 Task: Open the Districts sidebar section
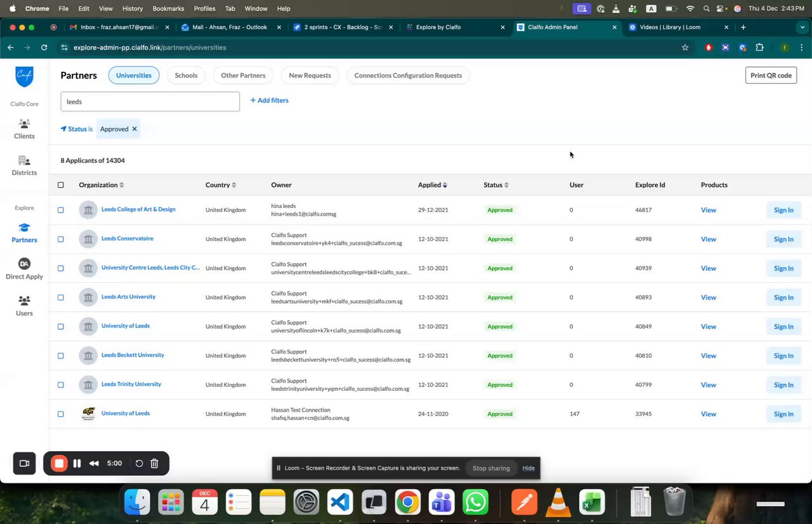point(24,166)
